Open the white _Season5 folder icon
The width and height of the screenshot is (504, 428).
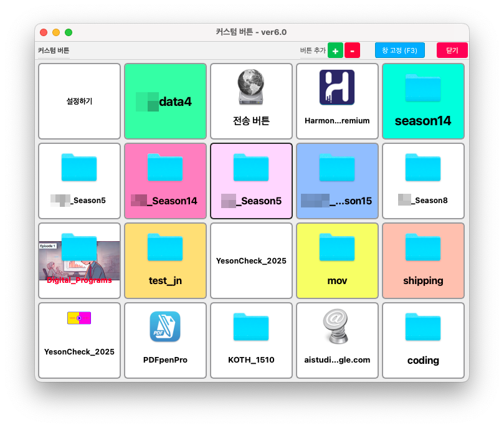coord(79,168)
